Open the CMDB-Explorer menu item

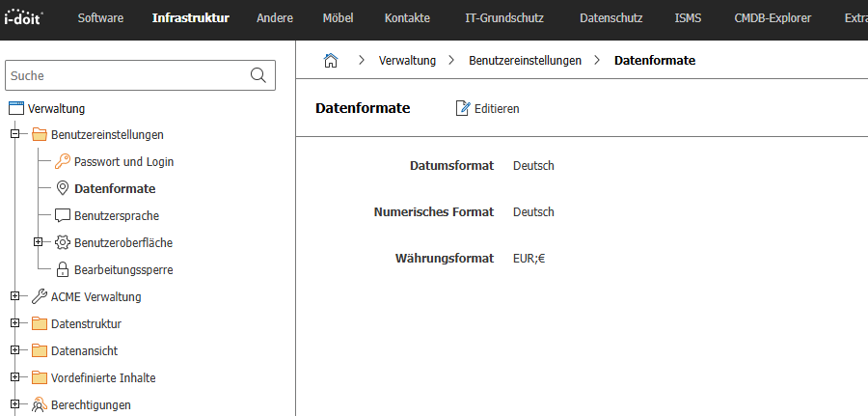click(773, 18)
